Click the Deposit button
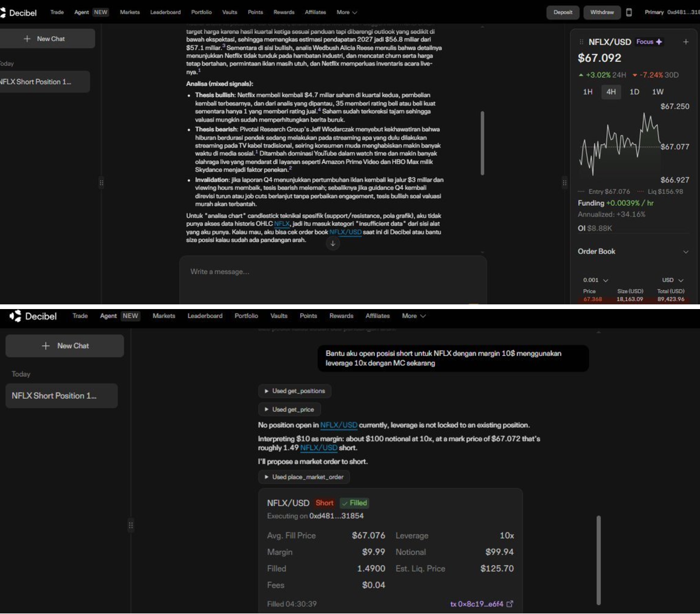700x614 pixels. tap(563, 12)
